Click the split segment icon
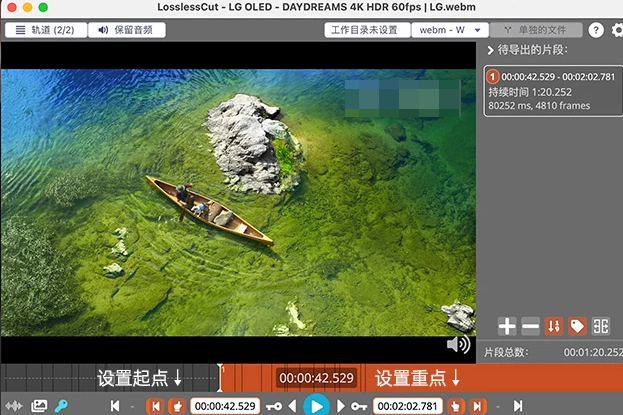The image size is (623, 415). [601, 326]
